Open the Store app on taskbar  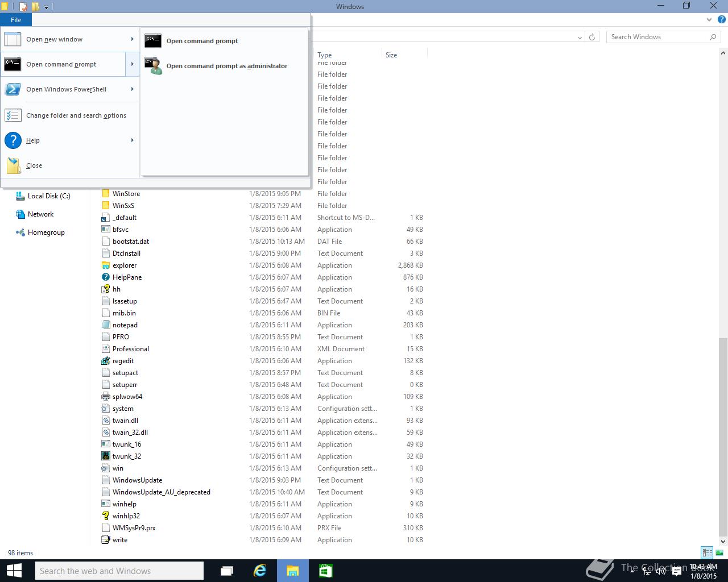tap(325, 571)
